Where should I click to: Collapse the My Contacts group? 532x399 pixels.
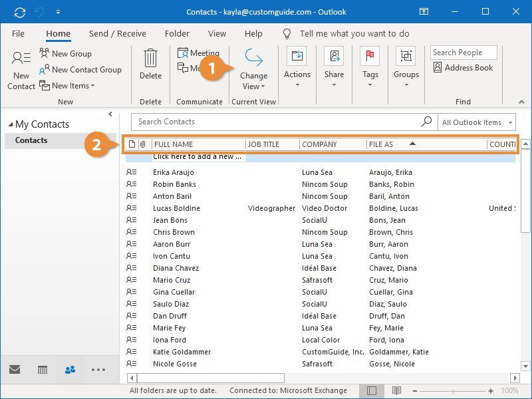pyautogui.click(x=11, y=125)
